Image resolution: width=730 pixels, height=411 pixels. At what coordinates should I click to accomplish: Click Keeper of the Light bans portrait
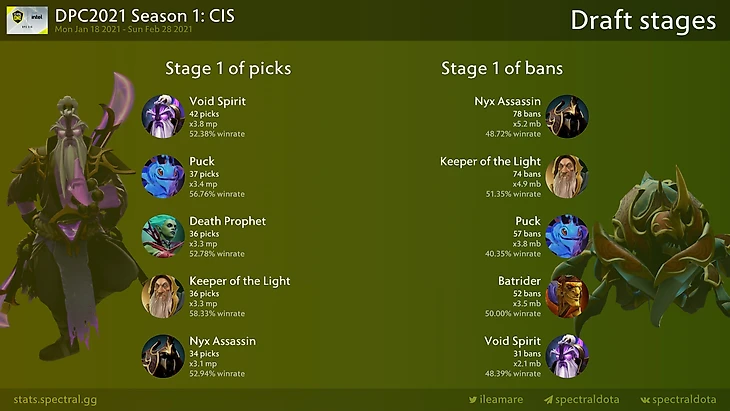567,176
